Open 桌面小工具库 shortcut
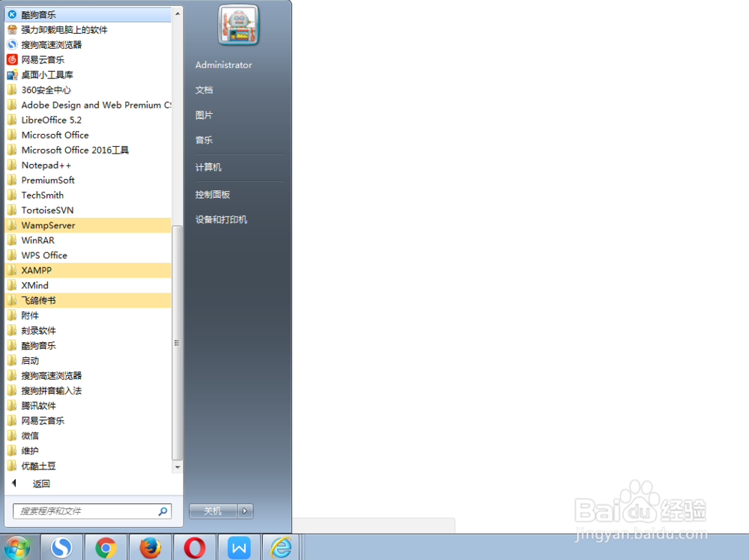This screenshot has height=560, width=749. click(88, 75)
